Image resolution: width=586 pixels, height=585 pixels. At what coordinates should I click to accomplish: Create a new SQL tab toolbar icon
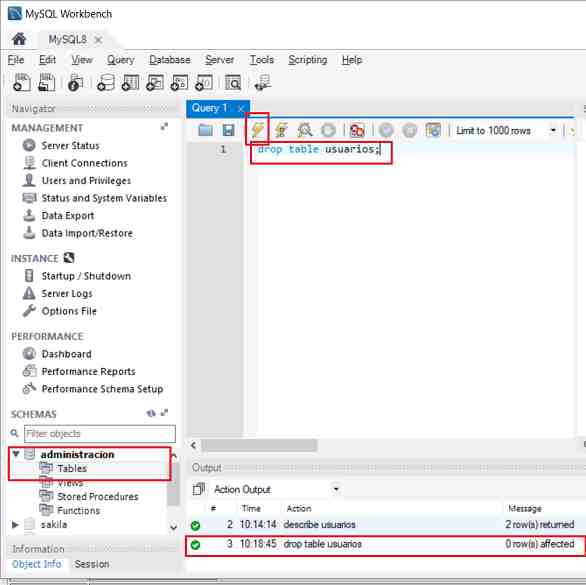(22, 83)
